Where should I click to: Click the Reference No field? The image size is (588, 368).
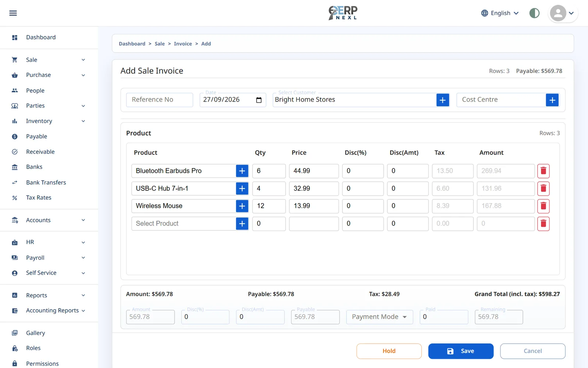(x=159, y=100)
